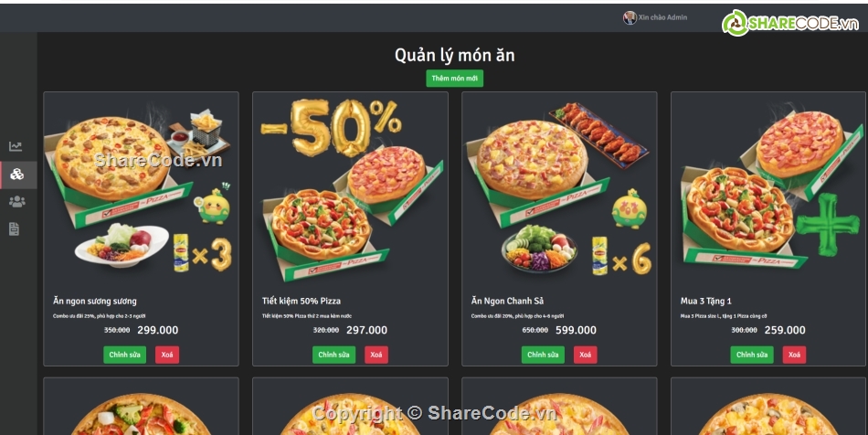Select the food items cubes sidebar icon
This screenshot has height=435, width=868.
click(17, 175)
